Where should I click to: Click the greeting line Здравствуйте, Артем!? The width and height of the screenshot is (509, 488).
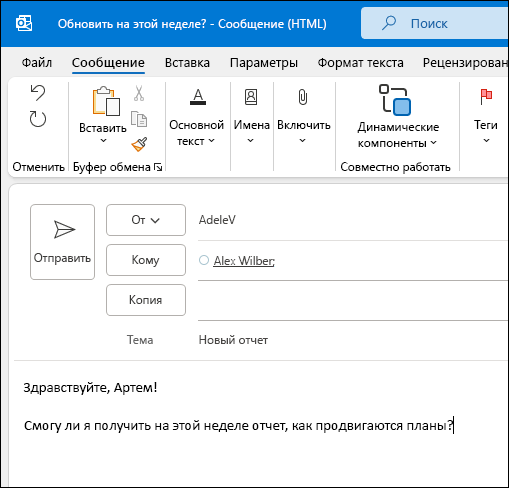[x=90, y=388]
